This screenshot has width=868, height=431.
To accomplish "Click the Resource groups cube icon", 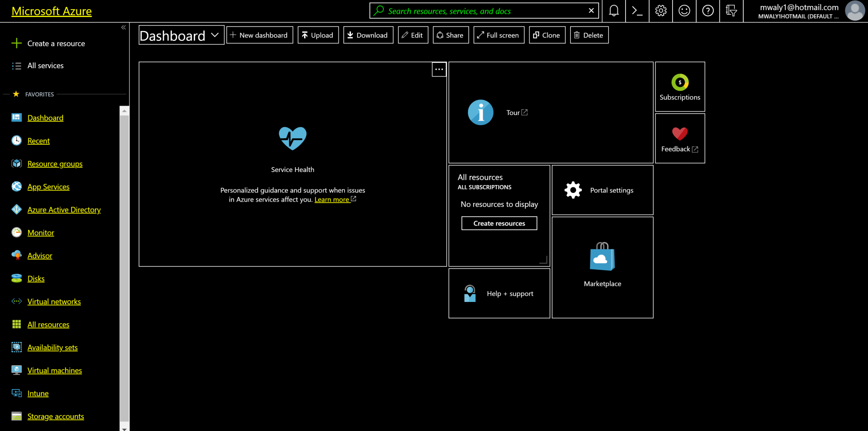I will [x=17, y=163].
